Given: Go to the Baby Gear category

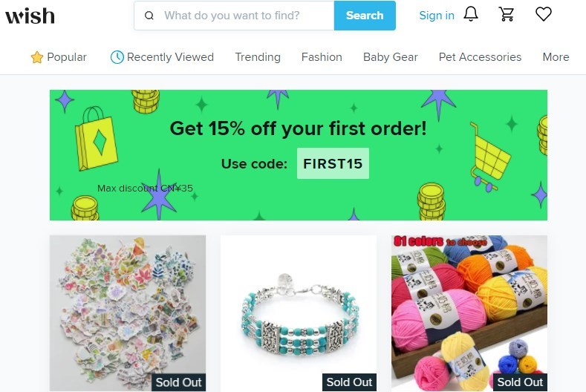Looking at the screenshot, I should (x=391, y=57).
